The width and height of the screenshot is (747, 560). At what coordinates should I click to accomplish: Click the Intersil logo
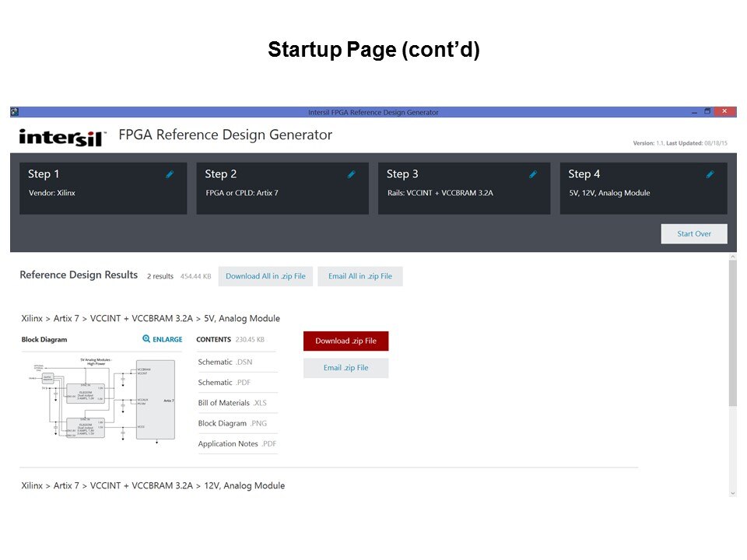62,136
